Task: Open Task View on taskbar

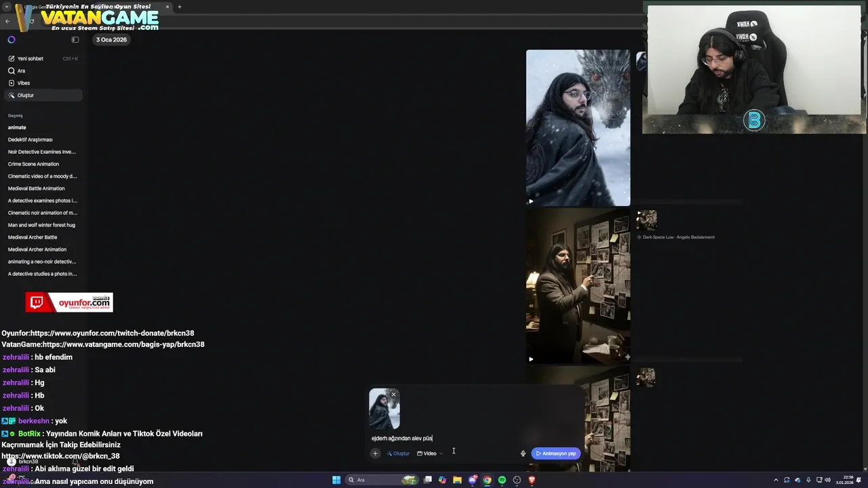Action: tap(428, 480)
